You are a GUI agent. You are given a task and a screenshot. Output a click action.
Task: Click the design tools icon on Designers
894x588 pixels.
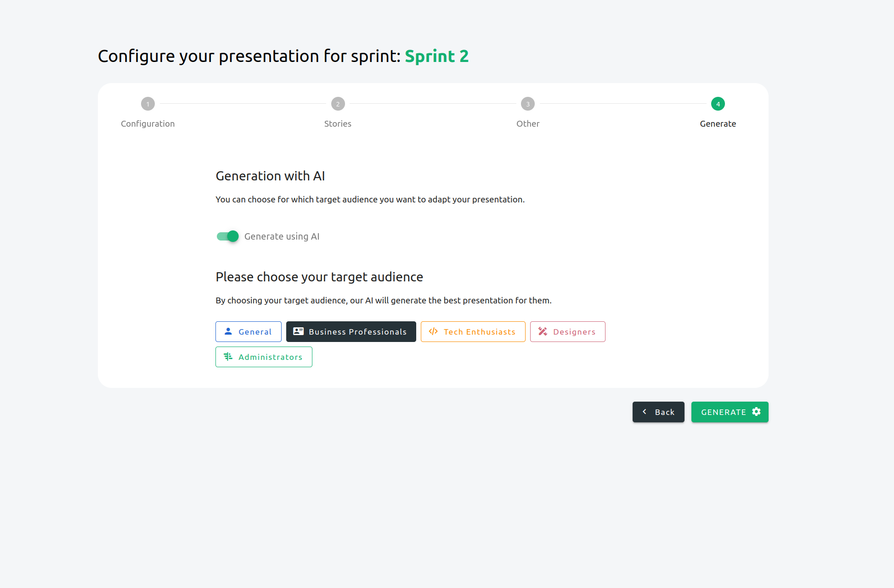[543, 331]
